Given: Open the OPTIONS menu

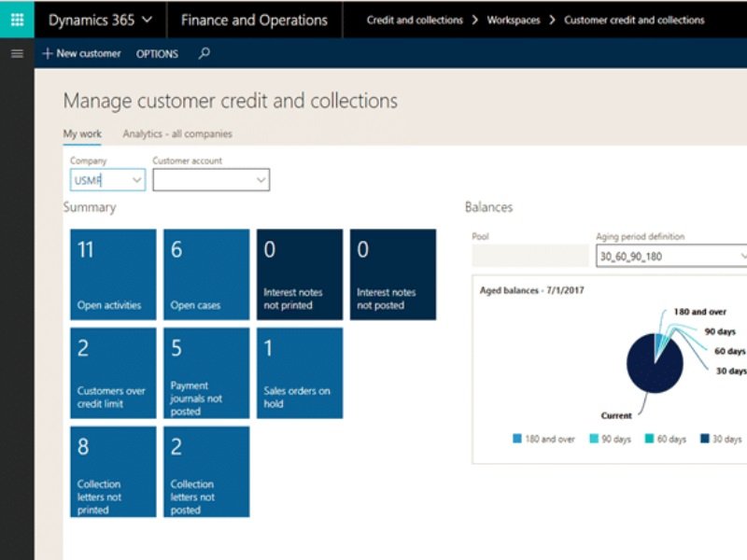Looking at the screenshot, I should pyautogui.click(x=157, y=54).
